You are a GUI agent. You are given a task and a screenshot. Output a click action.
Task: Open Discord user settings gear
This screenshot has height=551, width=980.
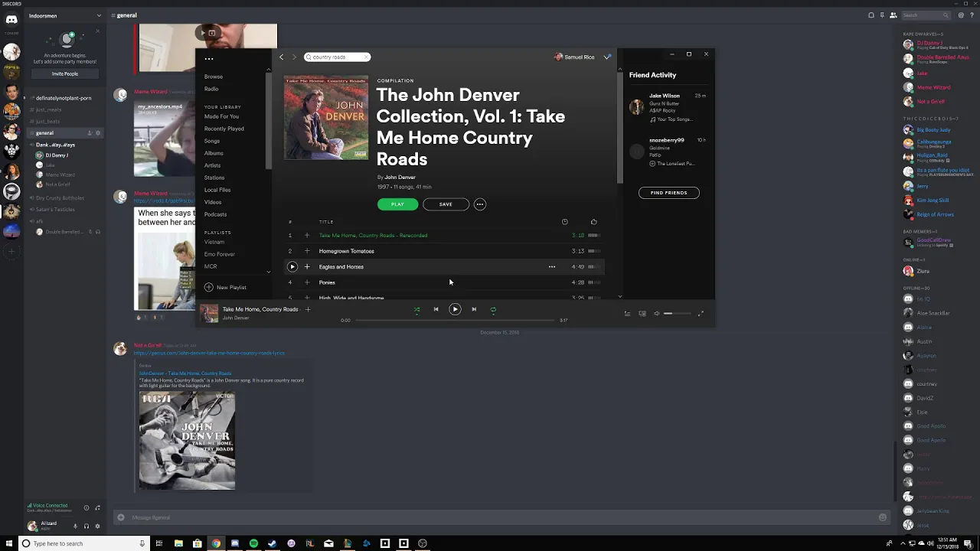[x=97, y=526]
